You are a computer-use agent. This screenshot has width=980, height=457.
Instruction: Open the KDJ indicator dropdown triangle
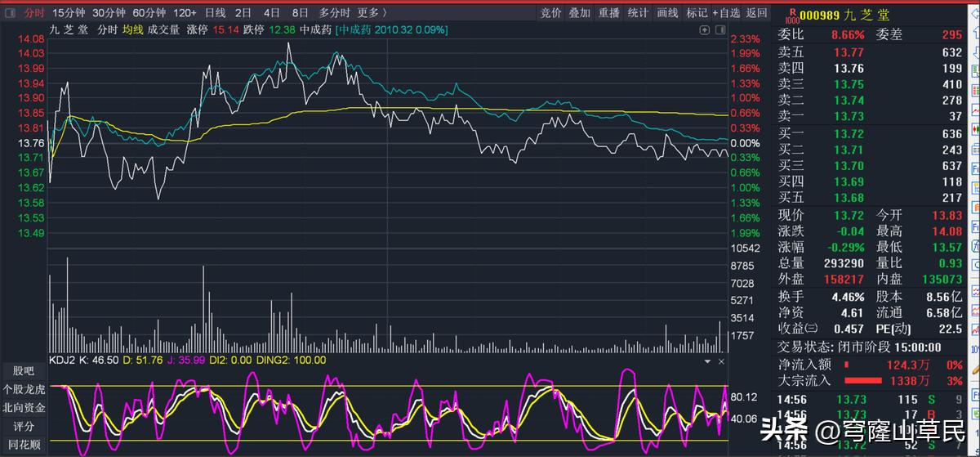click(708, 361)
